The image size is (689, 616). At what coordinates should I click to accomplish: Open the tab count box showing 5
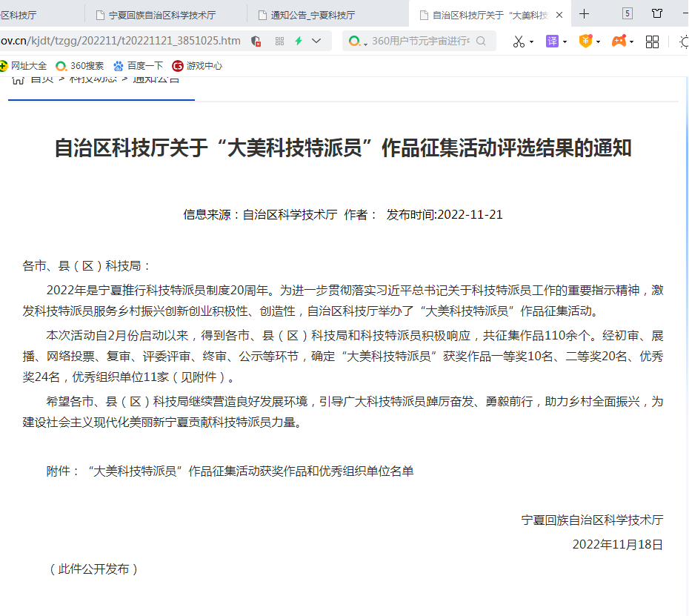pyautogui.click(x=628, y=13)
